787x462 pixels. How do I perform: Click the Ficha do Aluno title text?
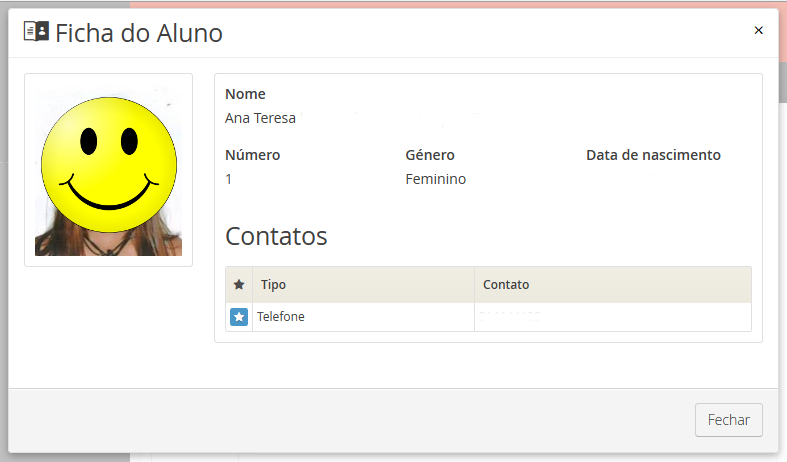coord(138,33)
